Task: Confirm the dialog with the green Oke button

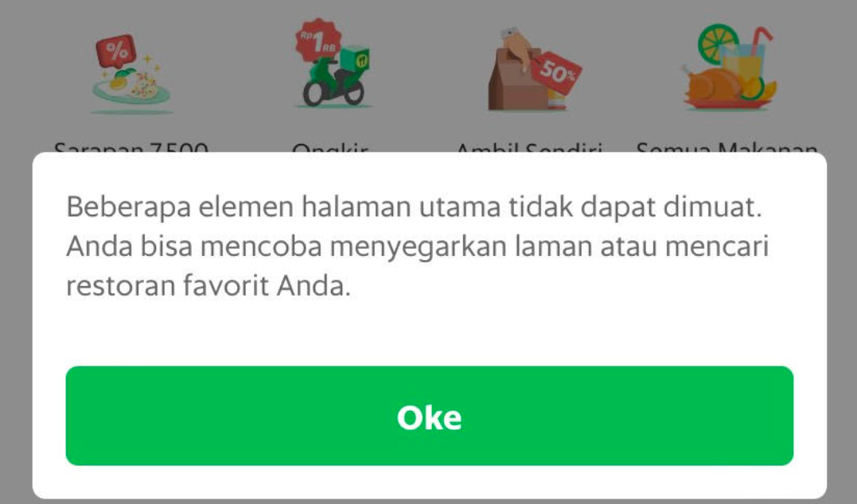Action: tap(430, 416)
